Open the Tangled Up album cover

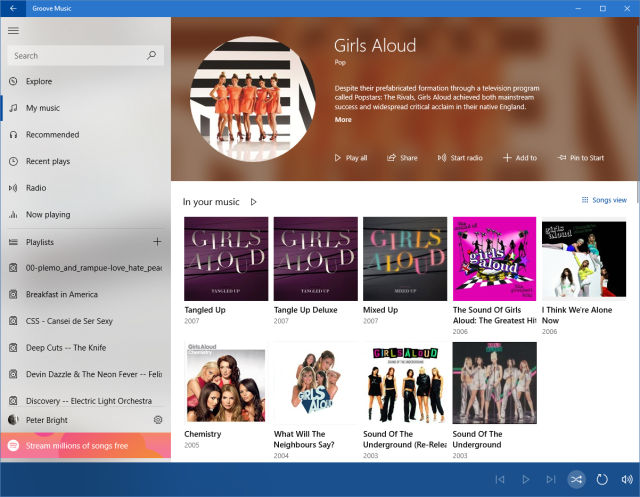pos(226,259)
